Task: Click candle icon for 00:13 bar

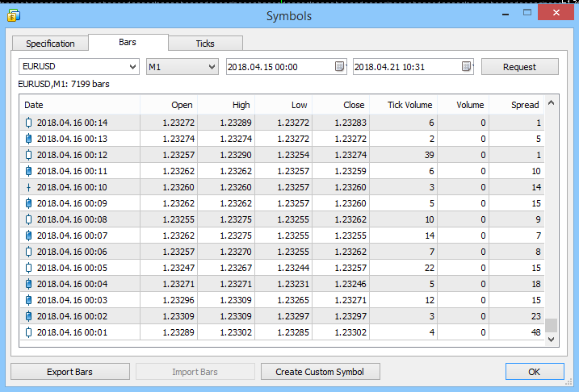Action: [x=28, y=139]
